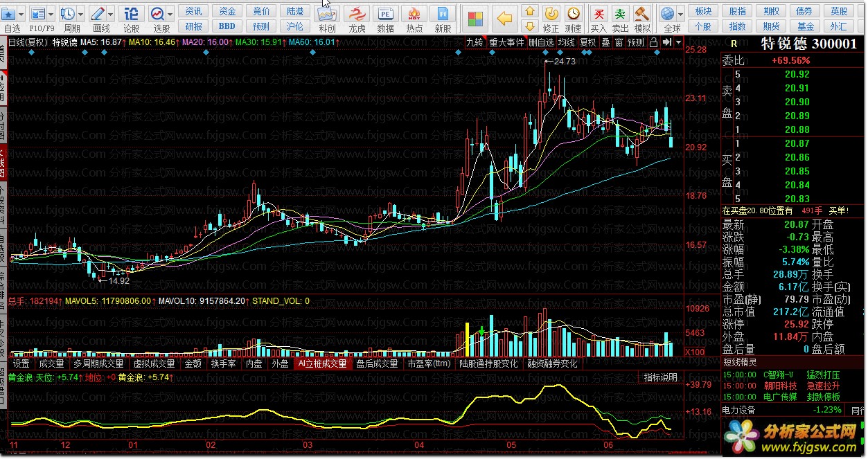Expand the 画线 drawing dropdown arrow
The height and width of the screenshot is (459, 868).
click(x=111, y=13)
